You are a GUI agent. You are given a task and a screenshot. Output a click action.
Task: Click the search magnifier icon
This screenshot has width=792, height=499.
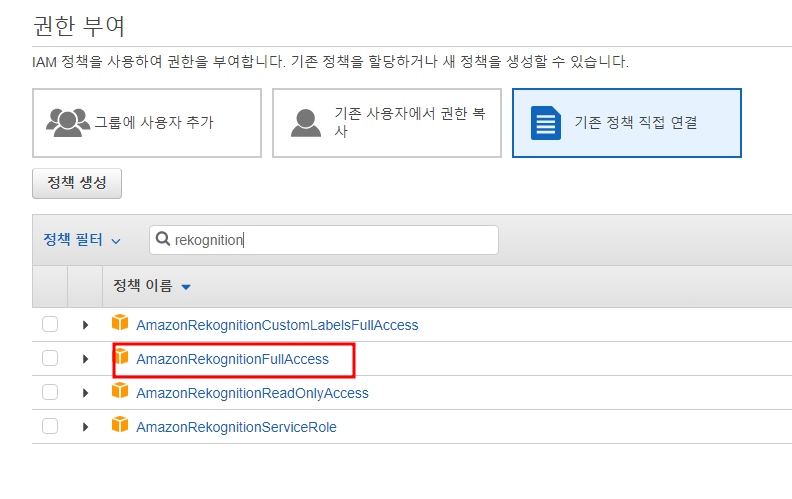pos(163,238)
